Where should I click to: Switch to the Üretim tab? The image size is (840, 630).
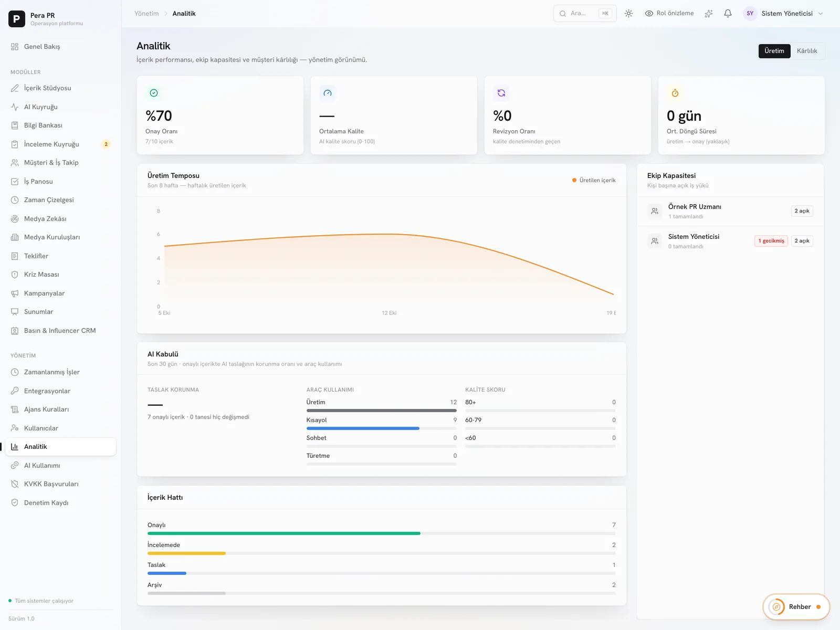[x=774, y=51]
